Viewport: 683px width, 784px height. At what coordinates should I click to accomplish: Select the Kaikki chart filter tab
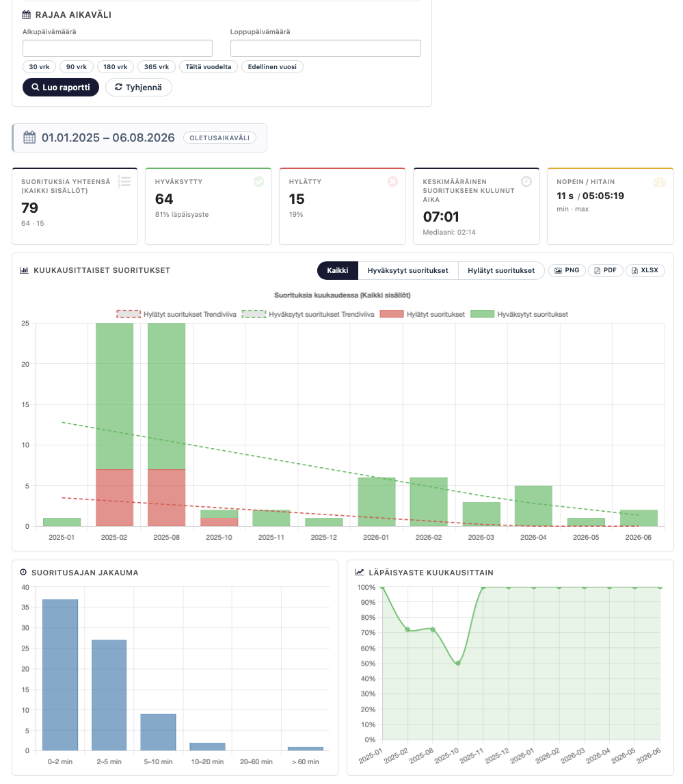click(x=338, y=270)
